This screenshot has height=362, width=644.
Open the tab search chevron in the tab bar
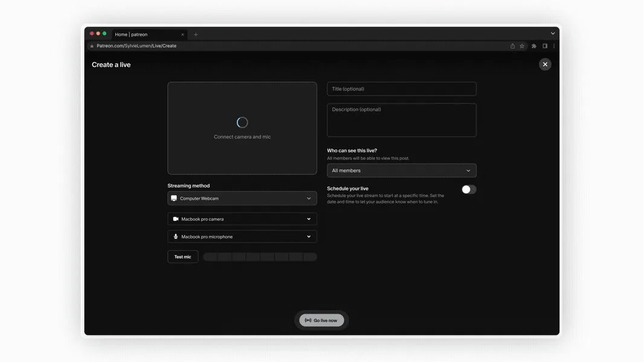pos(553,34)
